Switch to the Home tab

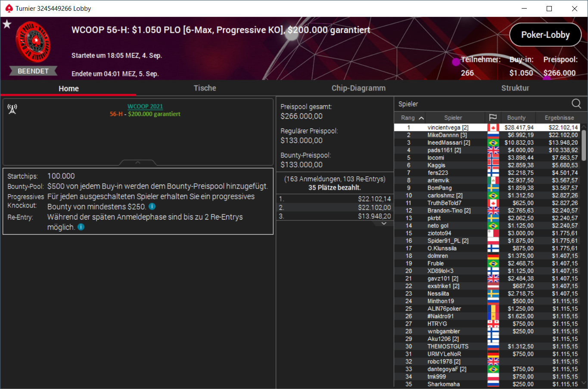click(x=68, y=88)
